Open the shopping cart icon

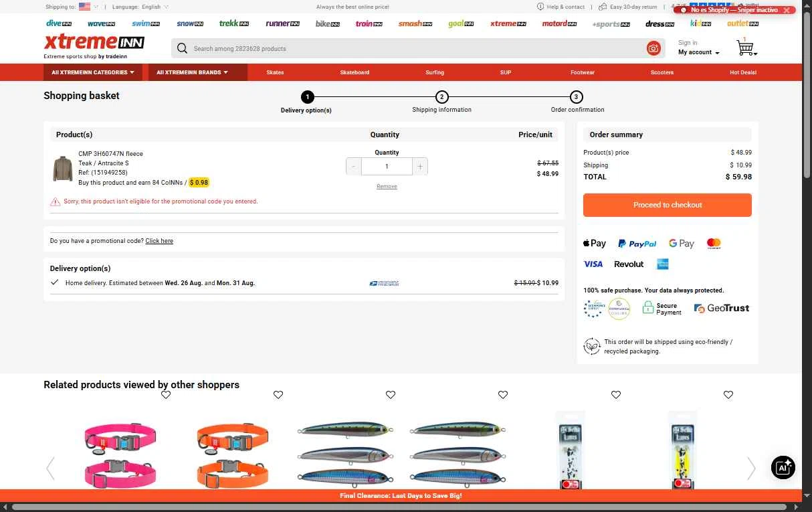pos(746,47)
